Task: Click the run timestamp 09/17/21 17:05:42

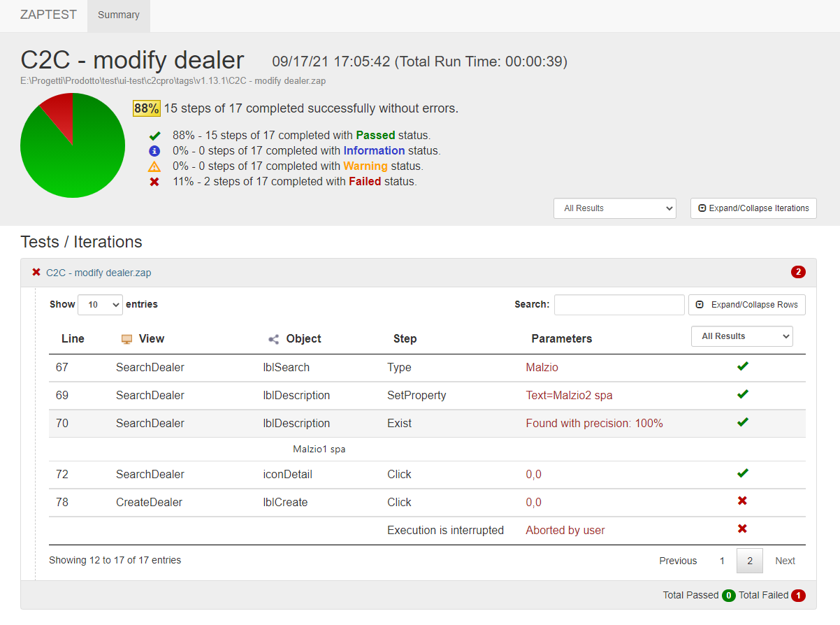Action: click(331, 62)
